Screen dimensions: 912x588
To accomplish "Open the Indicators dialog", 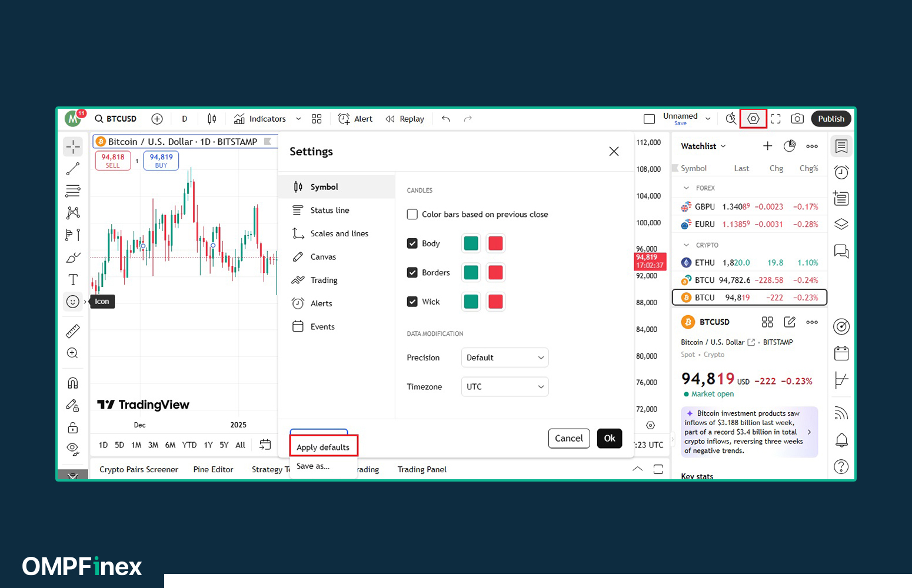I will [x=260, y=119].
